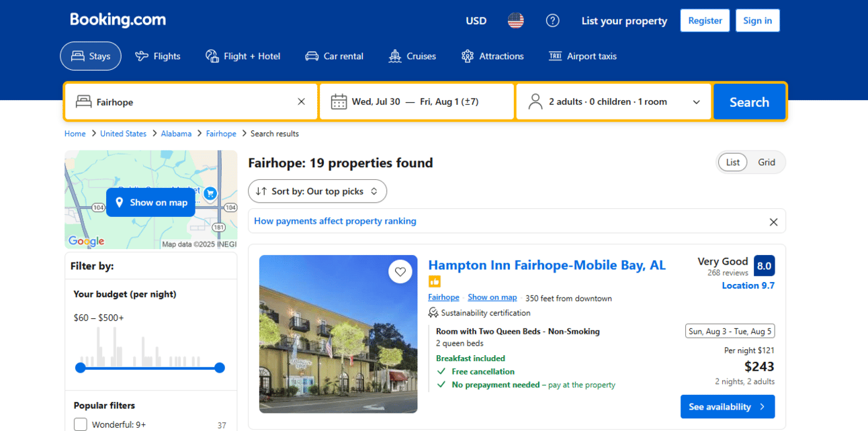
Task: Open the Airport taxis tab
Action: point(582,56)
